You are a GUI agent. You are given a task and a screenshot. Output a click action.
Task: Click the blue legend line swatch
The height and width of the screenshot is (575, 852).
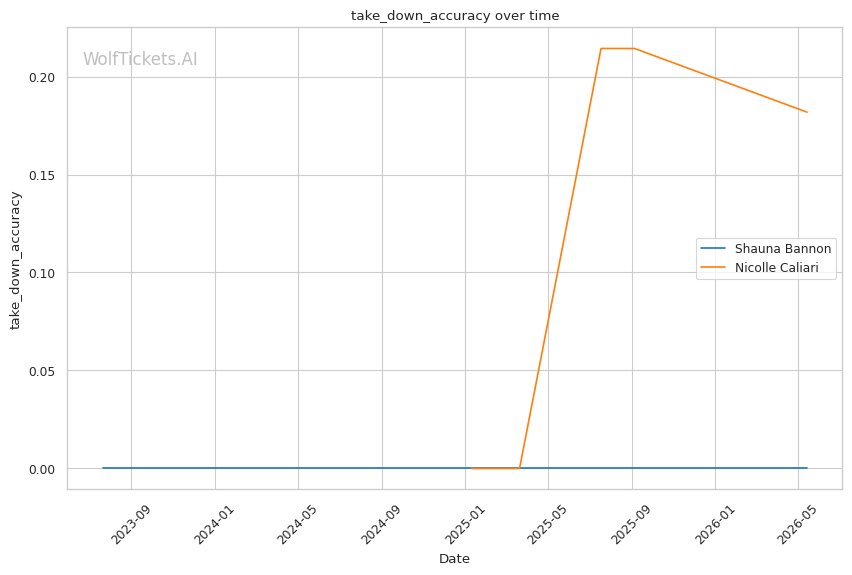pos(713,248)
